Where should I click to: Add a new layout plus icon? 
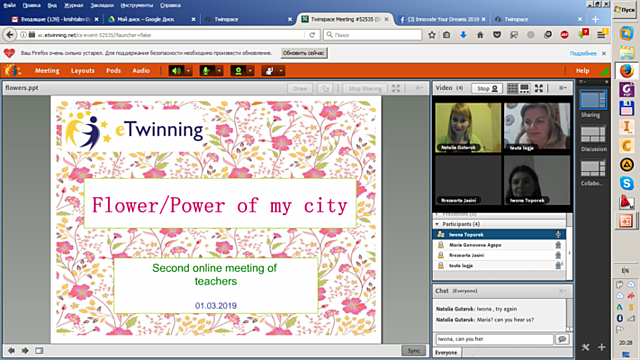point(602,347)
